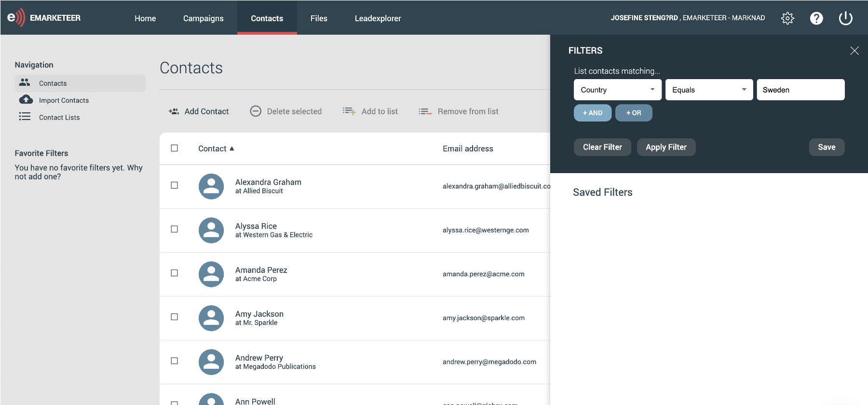Click the Add Contact person-plus icon

[174, 111]
